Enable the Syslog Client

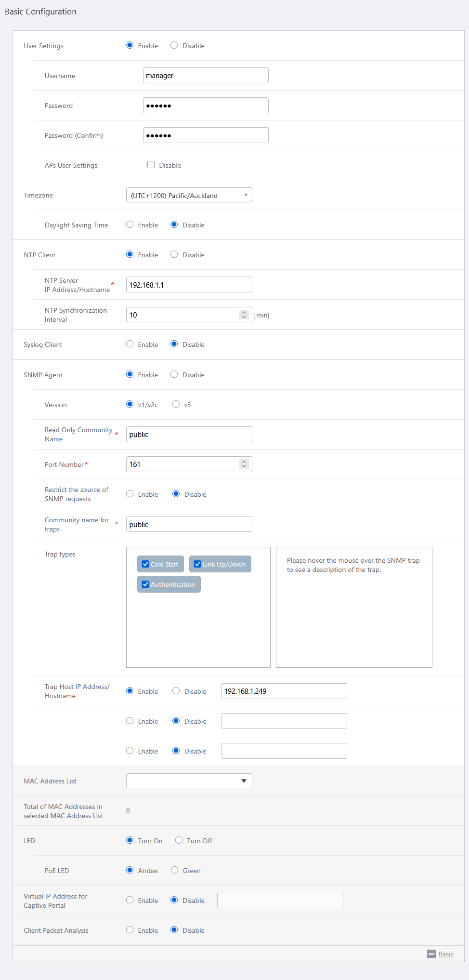[x=130, y=344]
